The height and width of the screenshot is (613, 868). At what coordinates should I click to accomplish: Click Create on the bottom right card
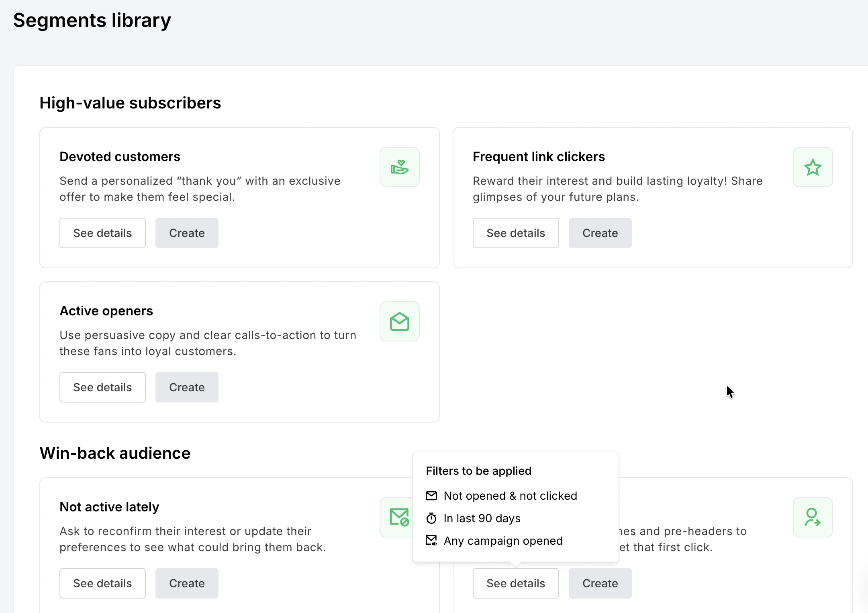[x=600, y=583]
